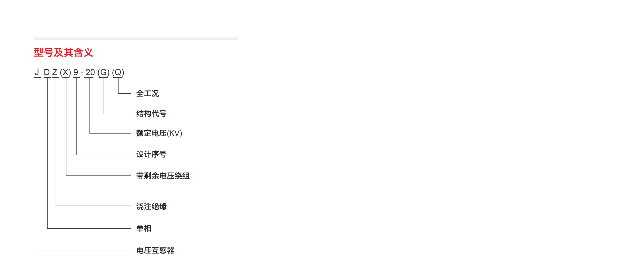This screenshot has height=280, width=644.
Task: Click the number 20 in the model code
Action: click(x=90, y=72)
